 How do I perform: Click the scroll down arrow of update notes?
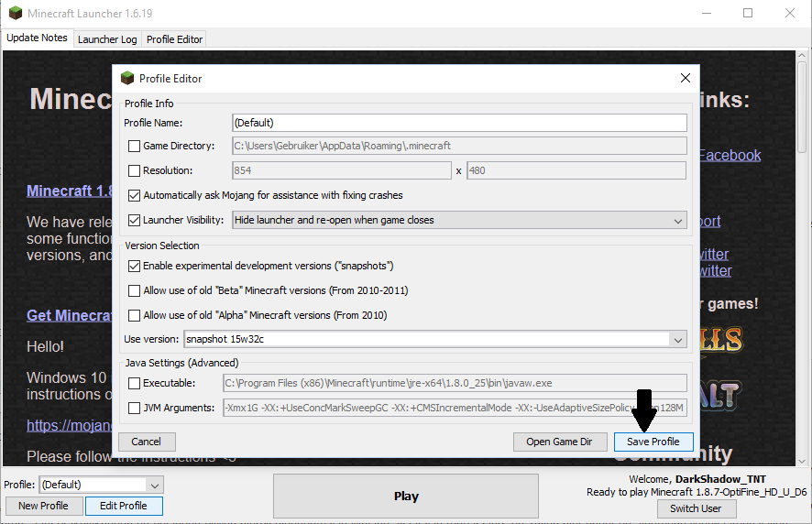click(802, 461)
